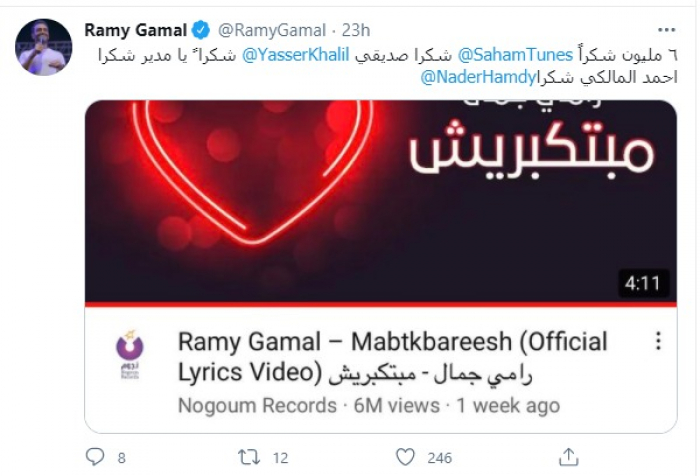Image resolution: width=700 pixels, height=476 pixels.
Task: Open the Mabtkbareesh Official Lyrics Video title
Action: [392, 357]
